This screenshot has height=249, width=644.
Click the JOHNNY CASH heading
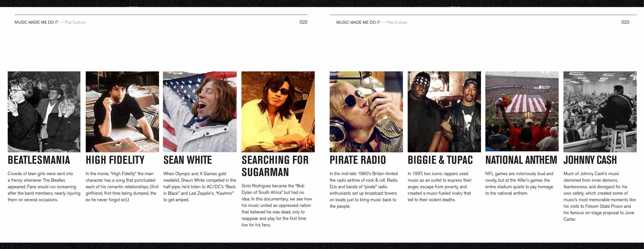590,160
